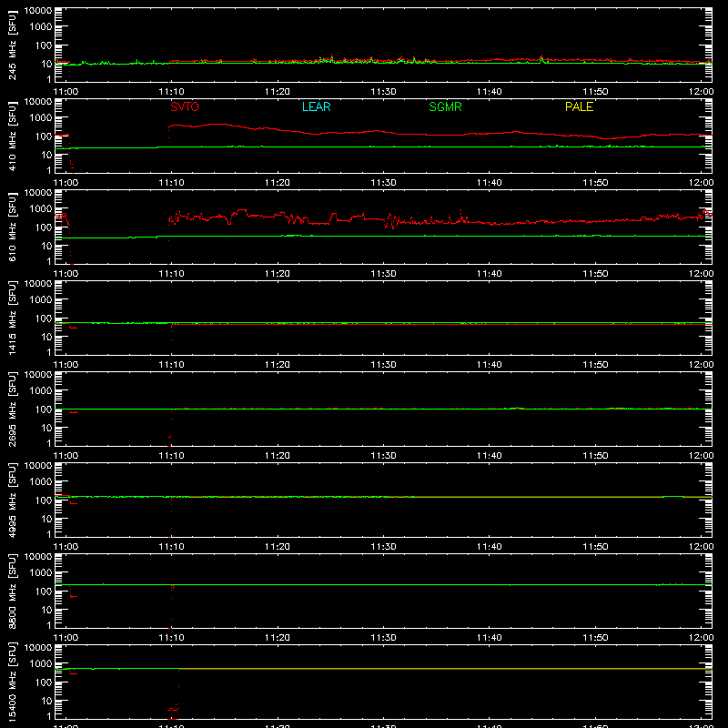Click the 11:40 tick label under 1415 MHz plot

[490, 365]
